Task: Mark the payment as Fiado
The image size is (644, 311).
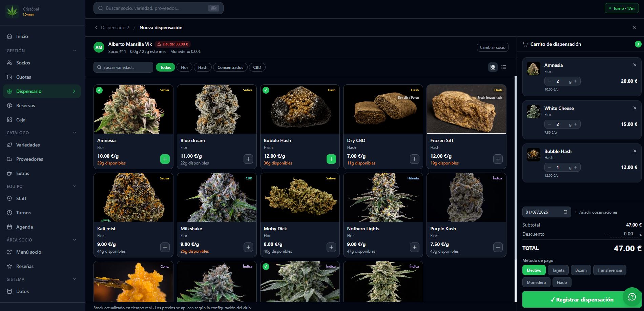Action: click(x=562, y=282)
